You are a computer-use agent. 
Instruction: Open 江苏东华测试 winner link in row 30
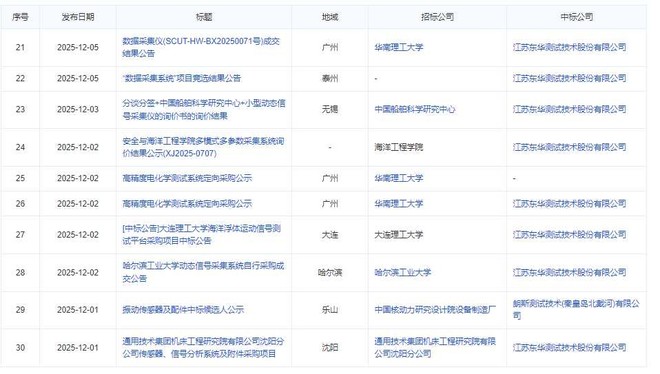(570, 347)
